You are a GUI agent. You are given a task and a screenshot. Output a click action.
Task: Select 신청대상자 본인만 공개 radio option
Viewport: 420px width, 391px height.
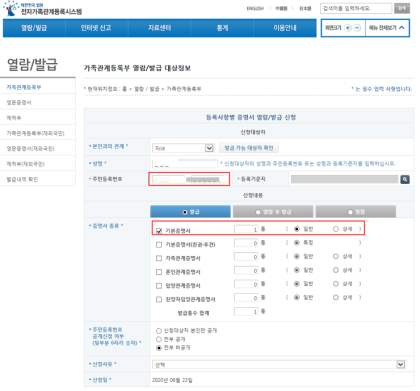click(x=159, y=331)
